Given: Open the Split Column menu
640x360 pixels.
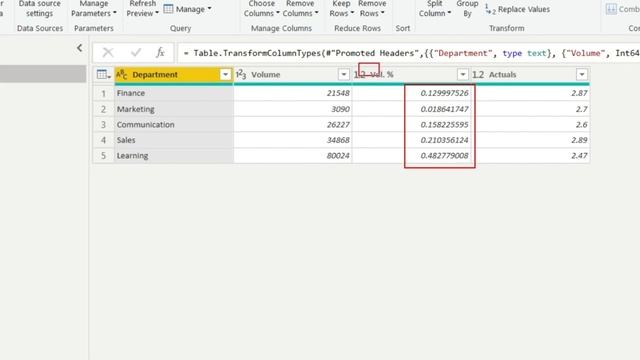Looking at the screenshot, I should [x=435, y=9].
